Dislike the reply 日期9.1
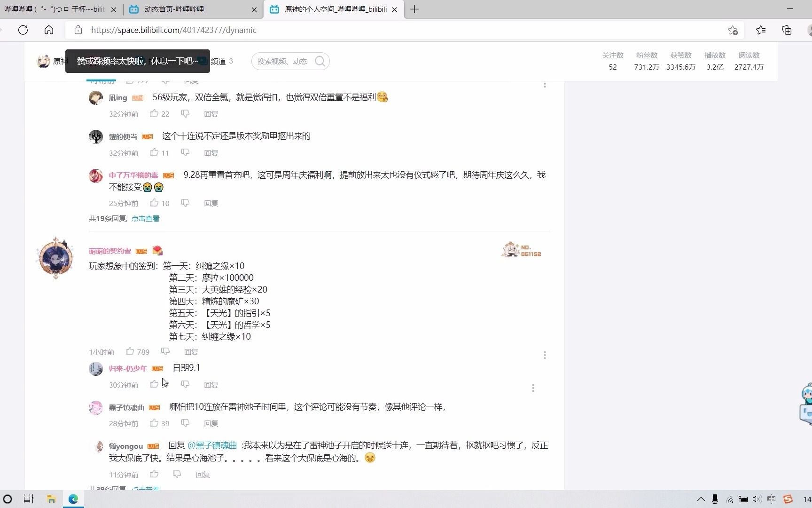 pos(185,384)
